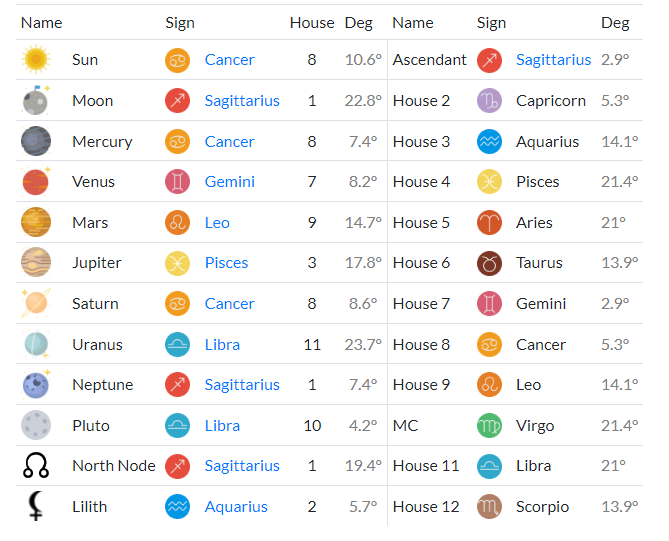The image size is (669, 541).
Task: Click the Taurus sign icon for House 6
Action: 489,263
